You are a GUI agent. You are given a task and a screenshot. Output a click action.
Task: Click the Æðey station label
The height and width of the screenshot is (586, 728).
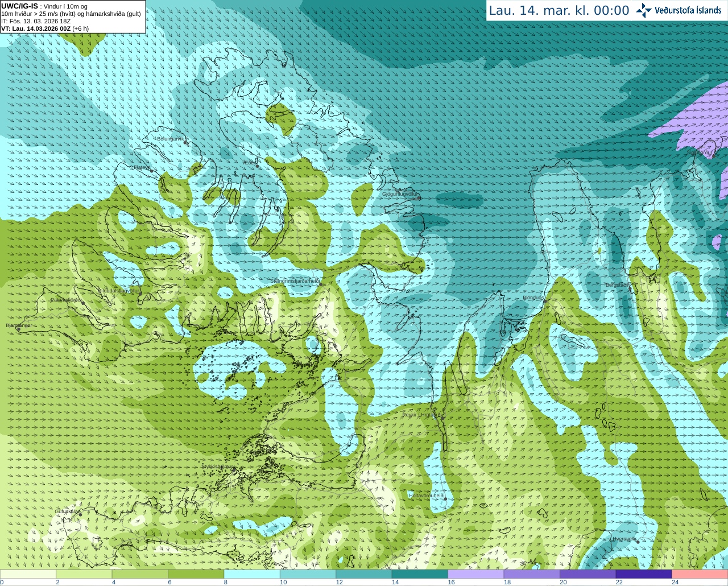pyautogui.click(x=249, y=163)
